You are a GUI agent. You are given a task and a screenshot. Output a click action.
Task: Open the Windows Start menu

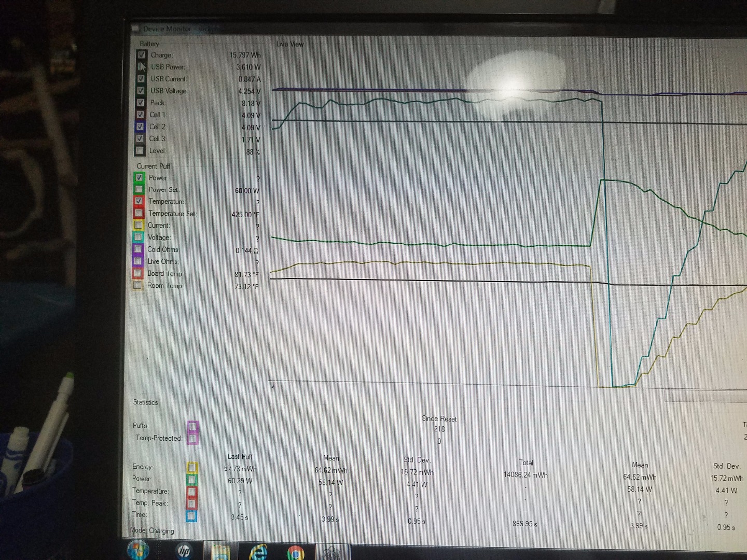(138, 551)
